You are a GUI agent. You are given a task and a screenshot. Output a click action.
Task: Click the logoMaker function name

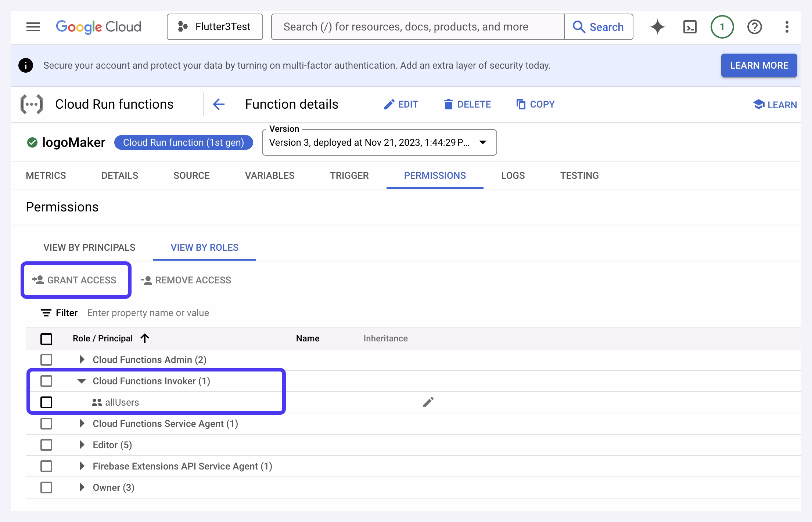pos(73,142)
